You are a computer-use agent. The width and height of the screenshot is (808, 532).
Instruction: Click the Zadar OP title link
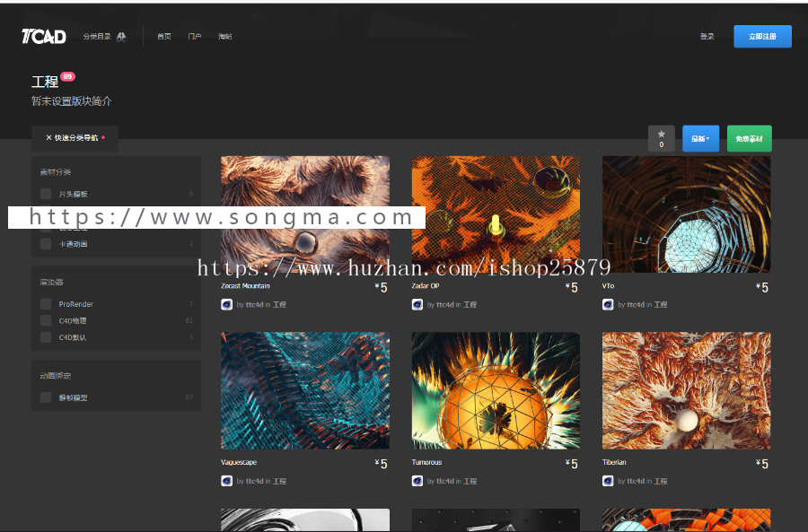[x=426, y=286]
